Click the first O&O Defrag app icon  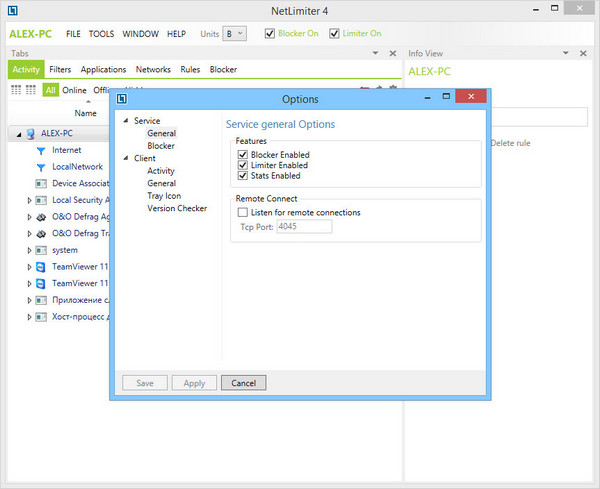41,217
